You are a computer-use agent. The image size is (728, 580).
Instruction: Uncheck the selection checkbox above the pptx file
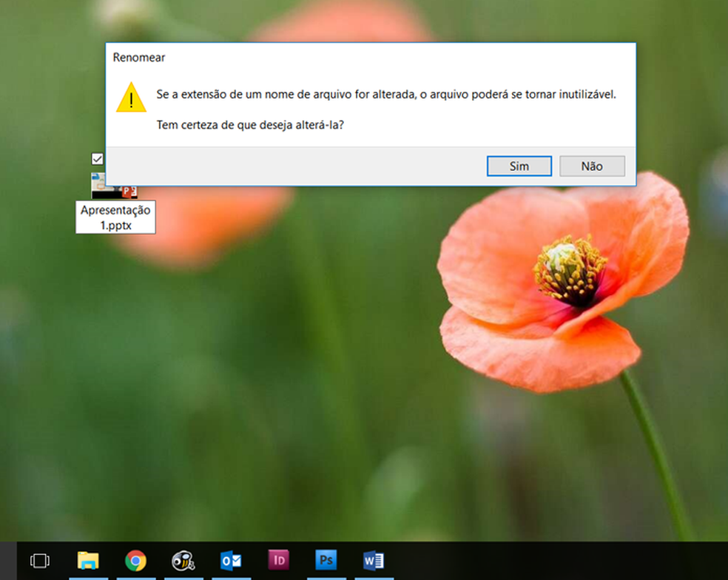click(97, 158)
